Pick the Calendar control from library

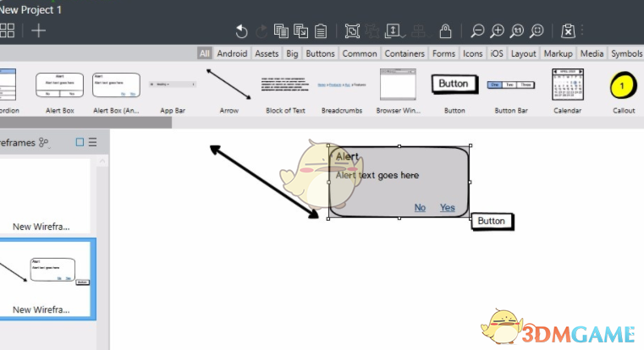coord(567,91)
